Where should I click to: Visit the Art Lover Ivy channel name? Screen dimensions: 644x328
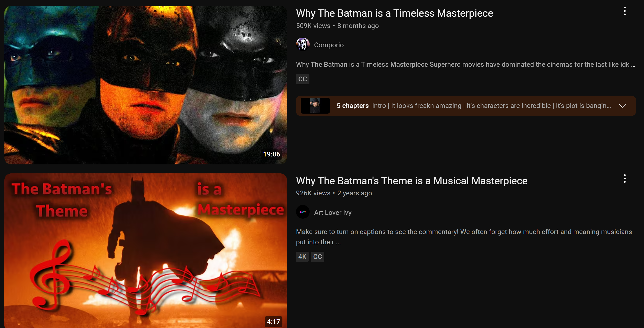[332, 212]
